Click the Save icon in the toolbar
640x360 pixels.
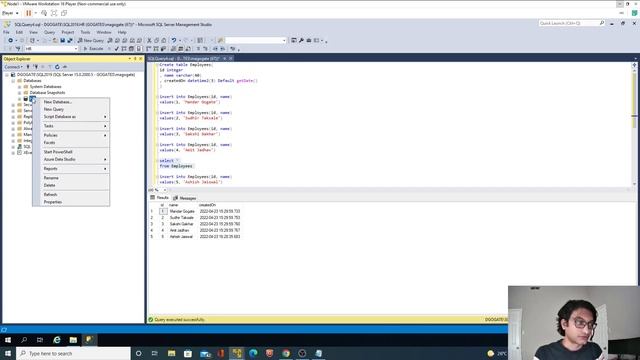point(62,40)
